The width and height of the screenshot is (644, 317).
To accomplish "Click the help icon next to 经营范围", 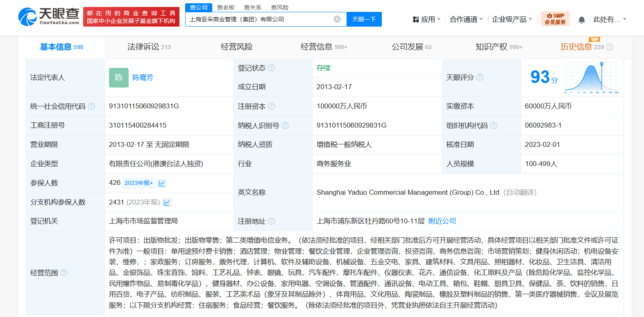I will tap(64, 273).
